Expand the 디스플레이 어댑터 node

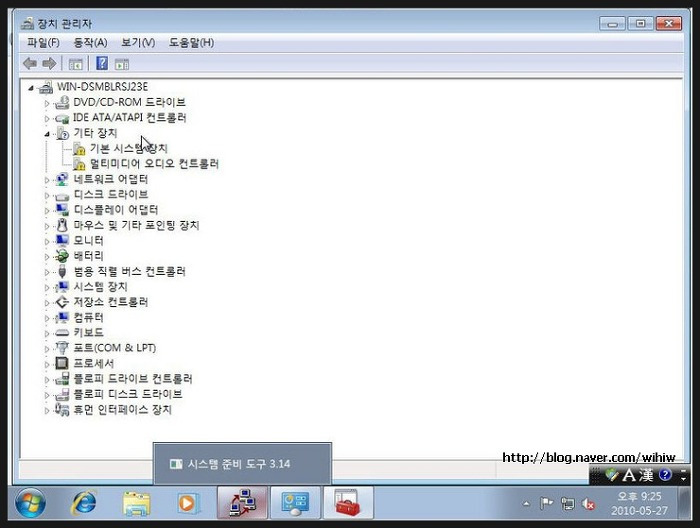click(x=47, y=211)
